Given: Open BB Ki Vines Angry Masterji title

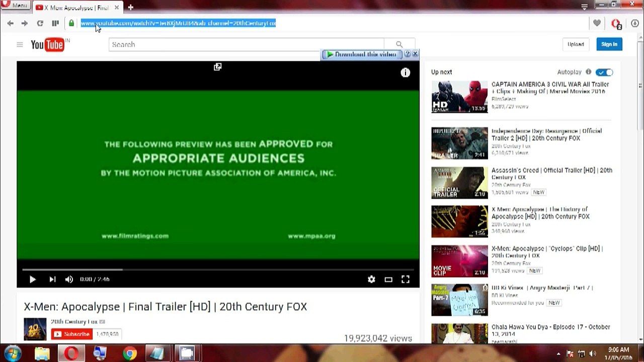Looking at the screenshot, I should click(542, 288).
